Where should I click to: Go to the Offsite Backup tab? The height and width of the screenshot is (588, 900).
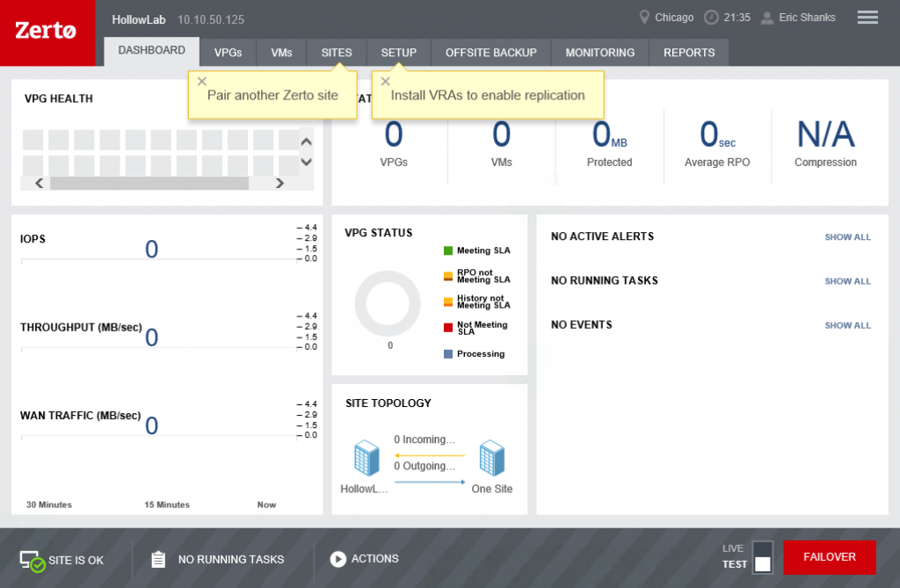click(490, 53)
